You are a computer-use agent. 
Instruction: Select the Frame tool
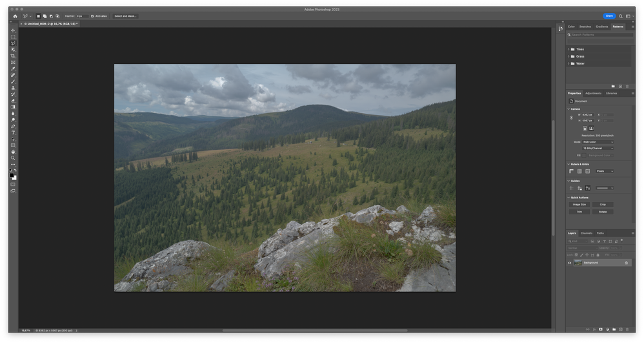13,63
